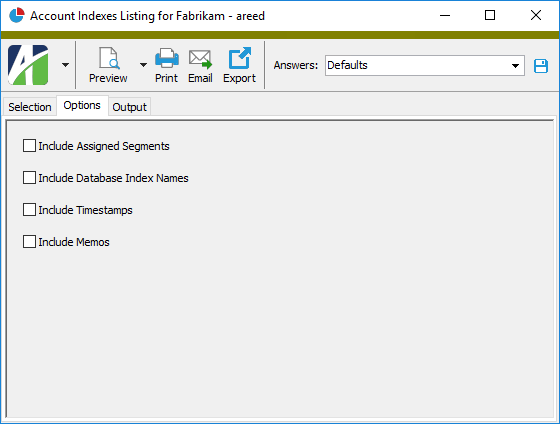The width and height of the screenshot is (560, 424).
Task: Click the Email envelope icon
Action: coord(200,59)
